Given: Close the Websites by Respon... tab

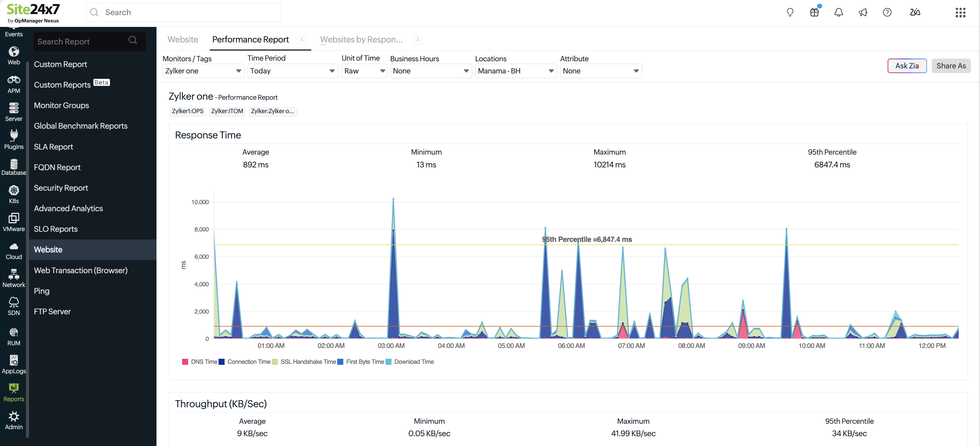Looking at the screenshot, I should point(418,39).
